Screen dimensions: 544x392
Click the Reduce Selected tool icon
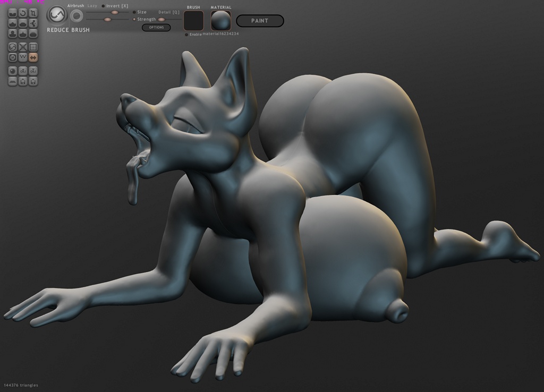coord(23,47)
